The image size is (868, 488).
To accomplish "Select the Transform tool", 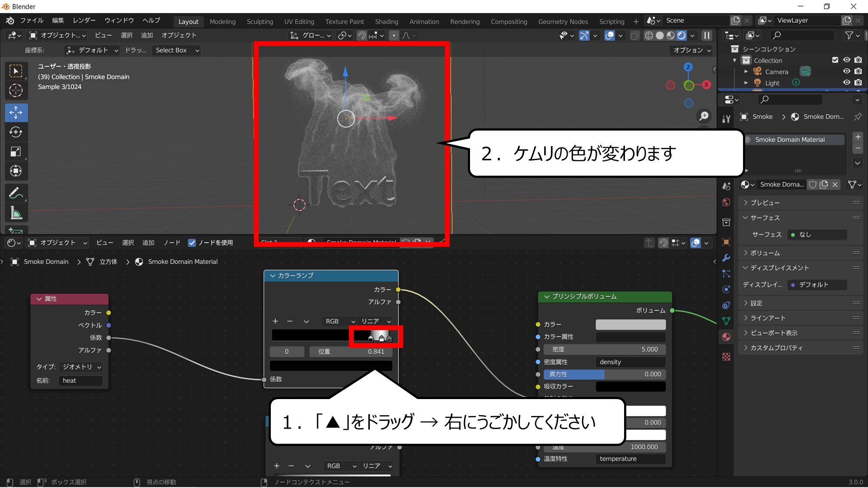I will [16, 171].
